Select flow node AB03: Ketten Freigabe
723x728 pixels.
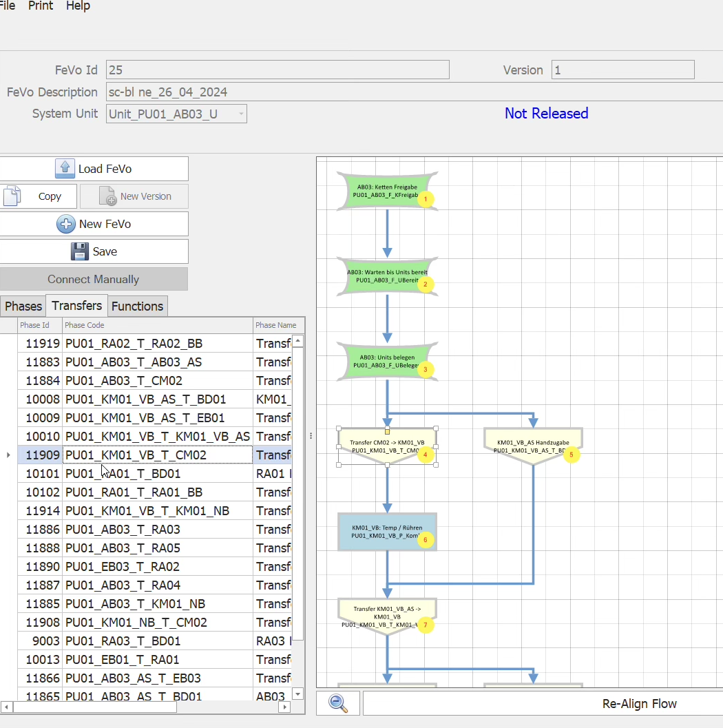click(386, 191)
